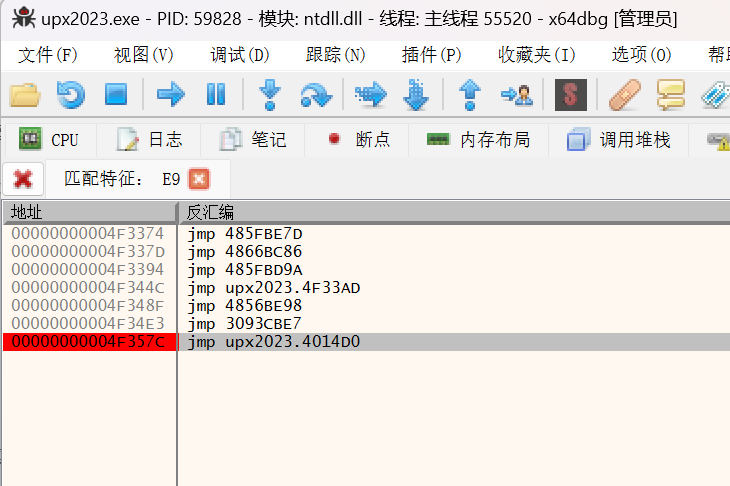Screen dimensions: 730x486
Task: Click disassembly jmp 4856BE98
Action: pyautogui.click(x=245, y=306)
